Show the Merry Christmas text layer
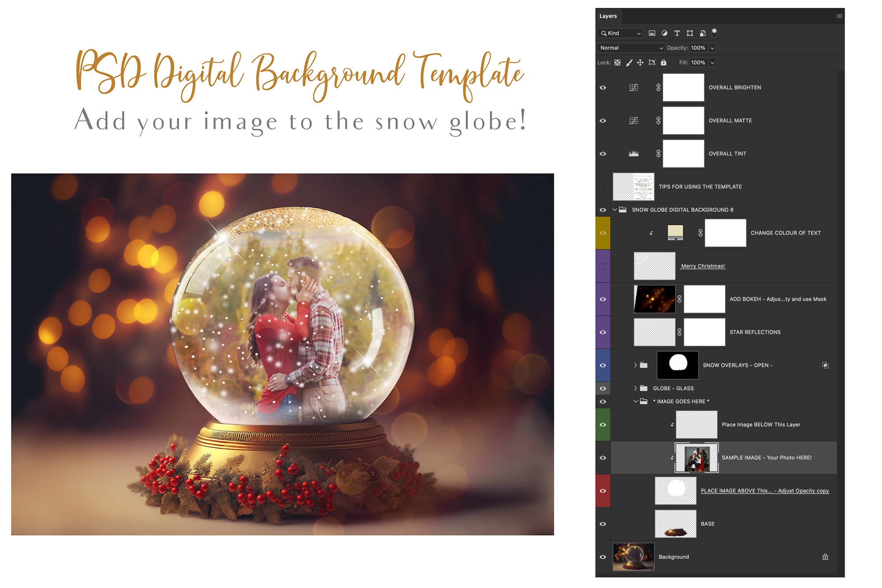The height and width of the screenshot is (588, 882). coord(603,266)
